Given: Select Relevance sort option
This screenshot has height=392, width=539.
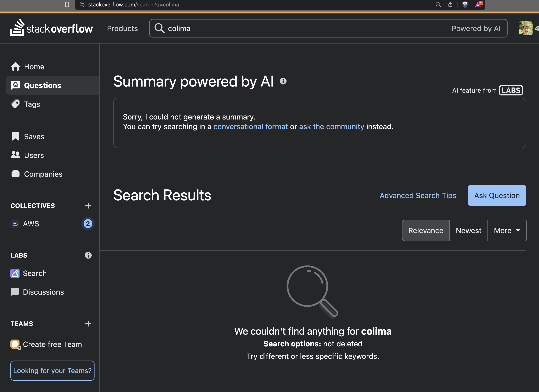Looking at the screenshot, I should point(426,230).
